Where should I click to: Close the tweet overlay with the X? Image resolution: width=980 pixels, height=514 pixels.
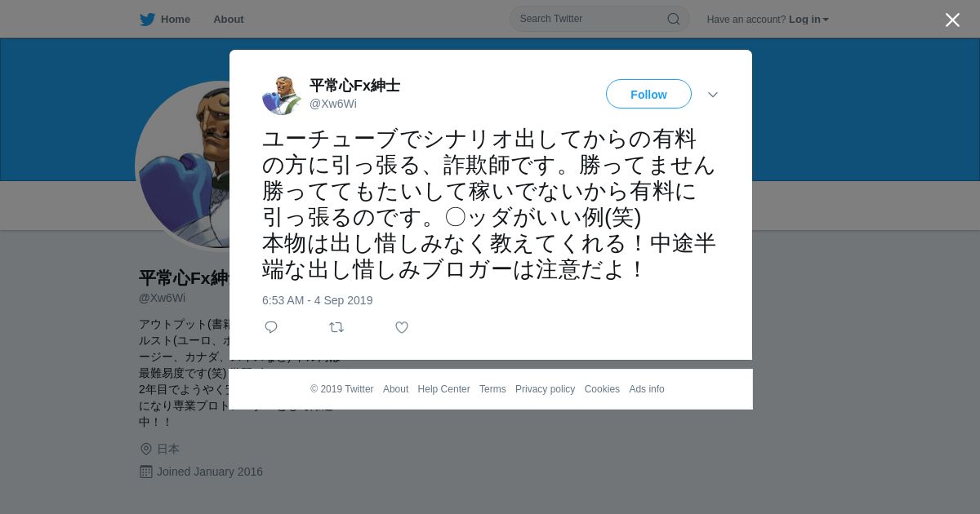click(x=952, y=20)
